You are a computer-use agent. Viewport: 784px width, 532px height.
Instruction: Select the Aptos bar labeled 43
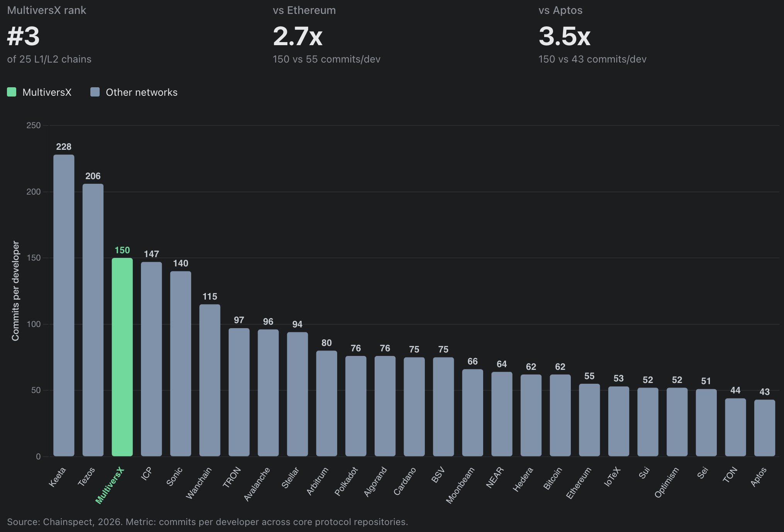(764, 428)
